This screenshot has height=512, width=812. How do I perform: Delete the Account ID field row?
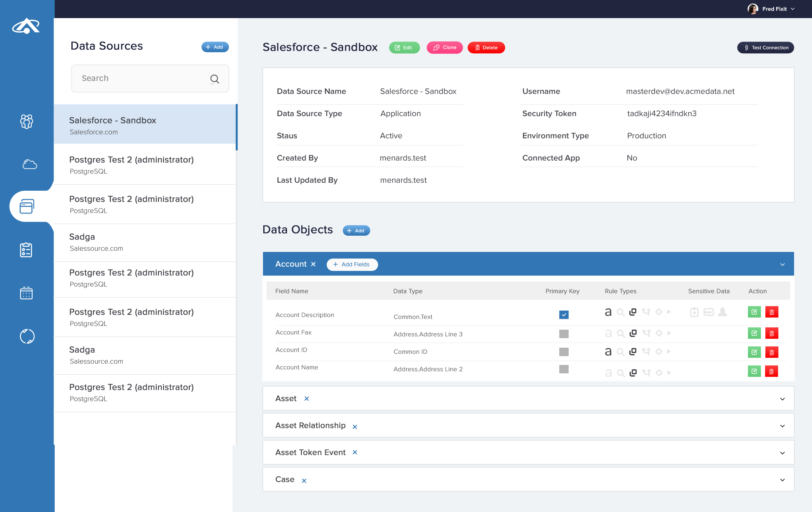771,352
